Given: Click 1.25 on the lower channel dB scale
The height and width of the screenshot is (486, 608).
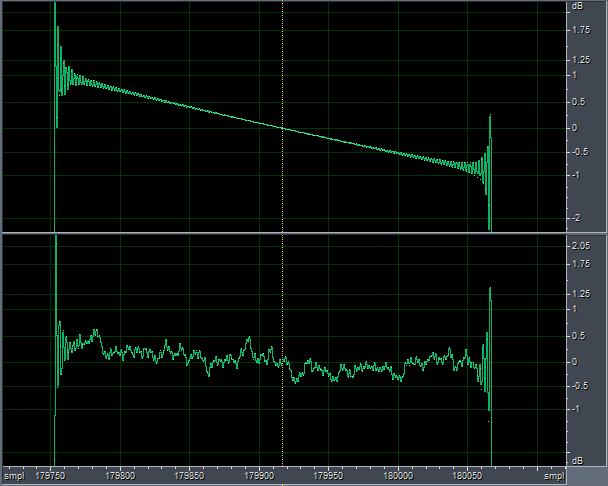Looking at the screenshot, I should pos(581,294).
